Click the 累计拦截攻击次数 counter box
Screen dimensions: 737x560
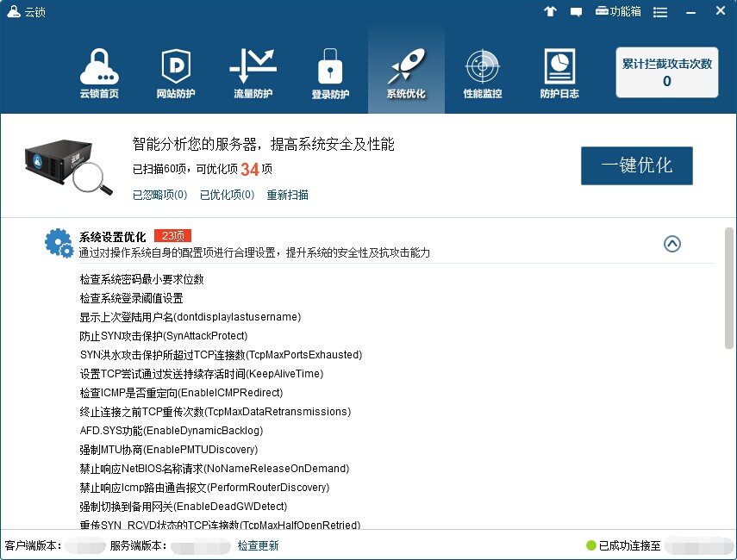point(666,72)
